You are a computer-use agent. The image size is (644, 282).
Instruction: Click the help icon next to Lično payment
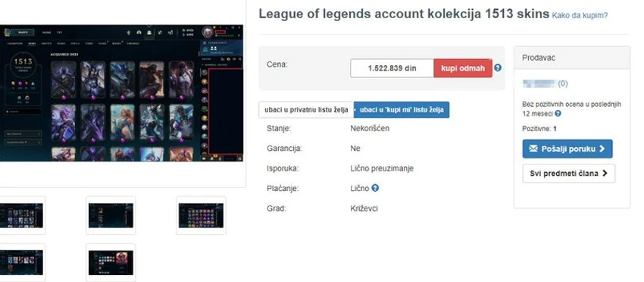(375, 188)
